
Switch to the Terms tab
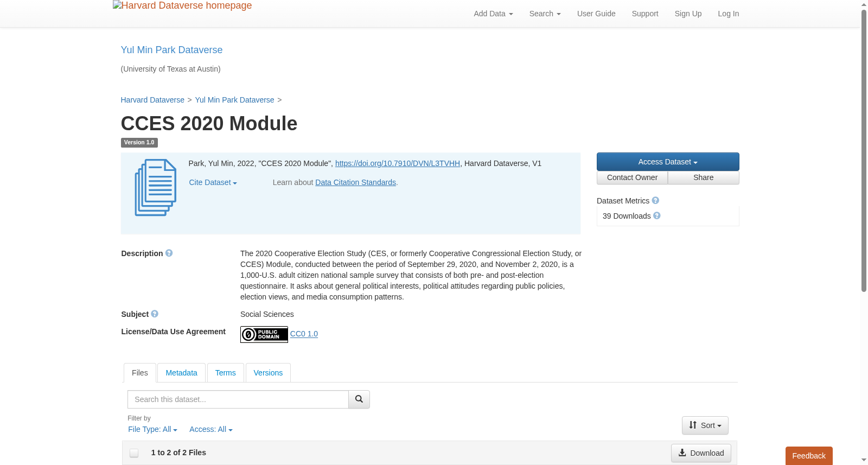coord(225,373)
